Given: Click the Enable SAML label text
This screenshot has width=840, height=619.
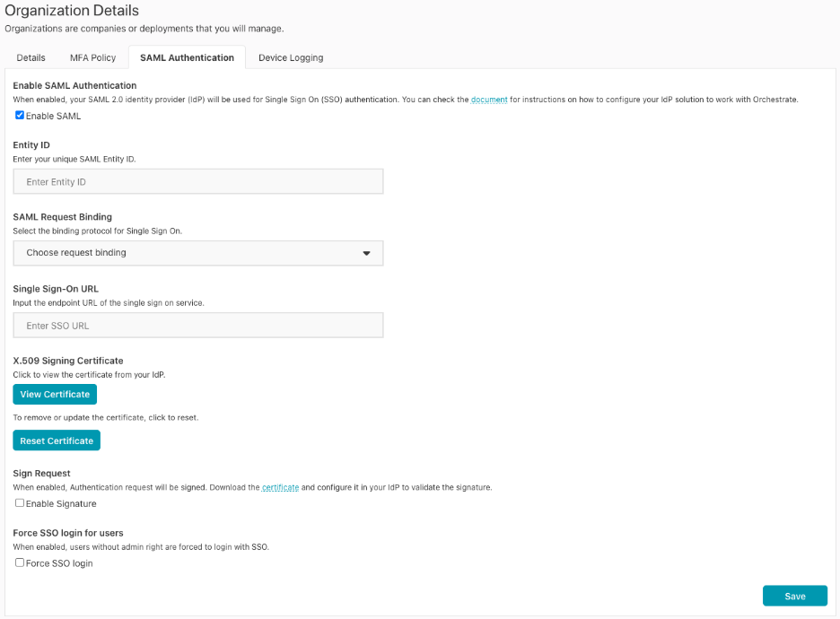Looking at the screenshot, I should click(x=54, y=116).
